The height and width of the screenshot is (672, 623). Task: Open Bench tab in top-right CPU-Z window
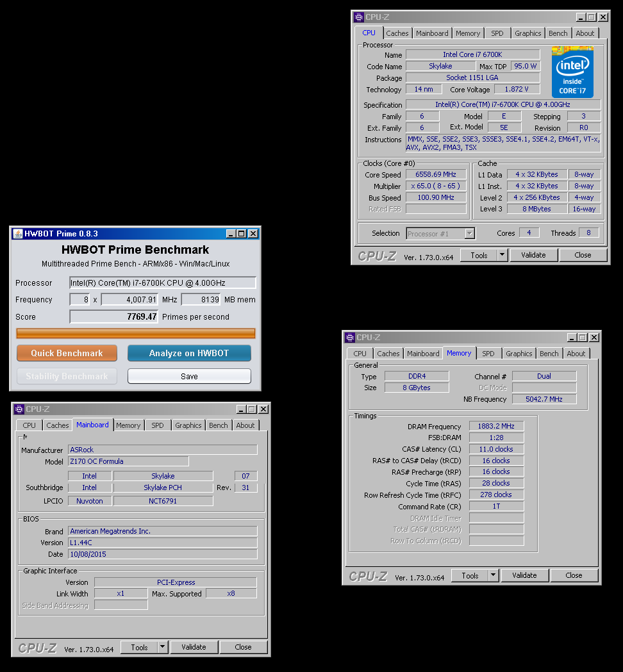point(558,33)
